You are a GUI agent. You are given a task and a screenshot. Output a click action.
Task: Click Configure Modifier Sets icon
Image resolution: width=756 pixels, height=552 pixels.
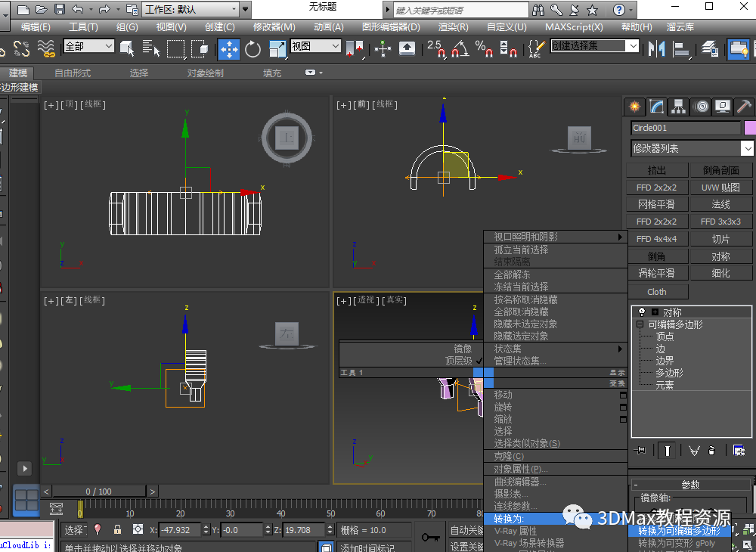(739, 451)
